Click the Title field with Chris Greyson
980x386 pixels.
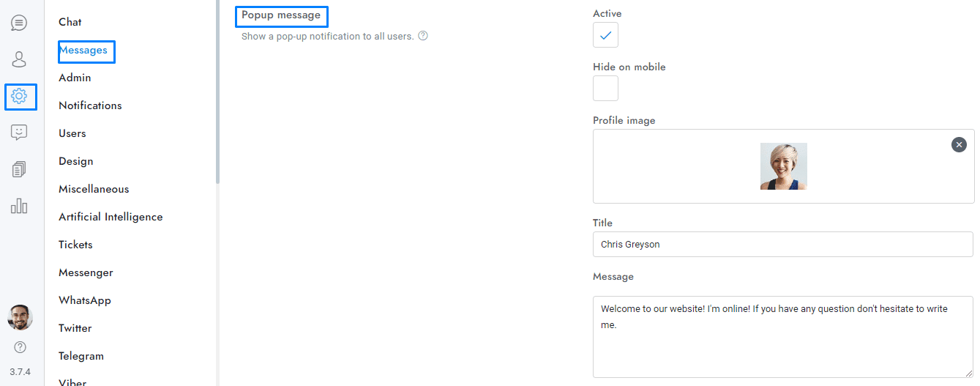[x=782, y=245]
